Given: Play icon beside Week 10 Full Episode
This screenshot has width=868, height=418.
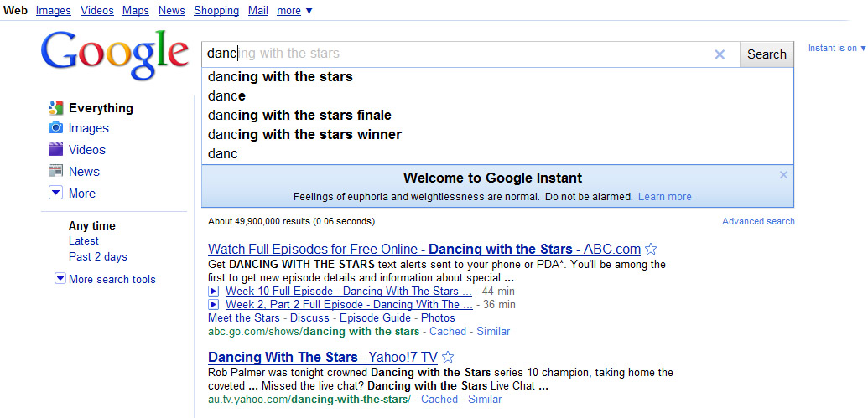Looking at the screenshot, I should click(212, 291).
